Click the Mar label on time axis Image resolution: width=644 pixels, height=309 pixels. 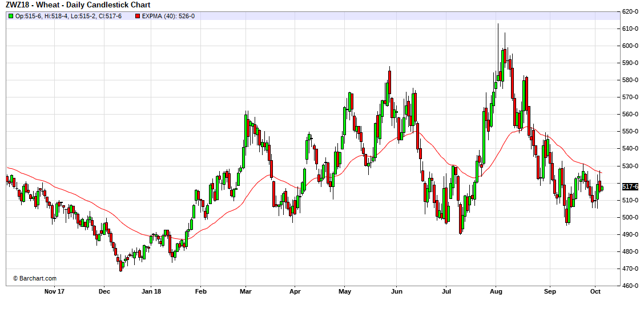(x=245, y=291)
